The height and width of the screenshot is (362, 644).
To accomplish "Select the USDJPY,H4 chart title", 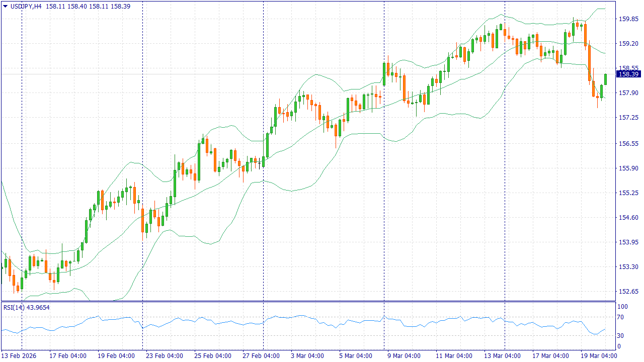I will click(x=26, y=7).
